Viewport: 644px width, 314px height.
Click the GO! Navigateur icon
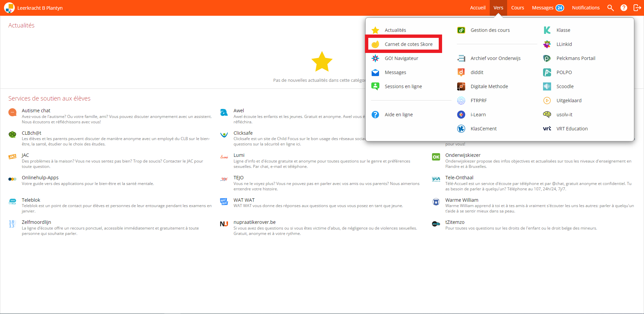tap(375, 58)
